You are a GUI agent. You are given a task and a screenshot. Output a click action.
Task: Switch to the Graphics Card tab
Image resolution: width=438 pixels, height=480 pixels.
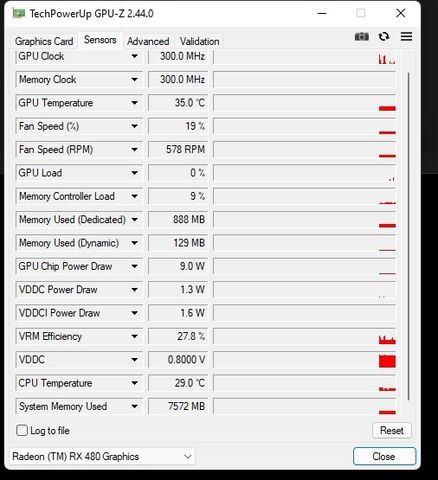pos(44,41)
